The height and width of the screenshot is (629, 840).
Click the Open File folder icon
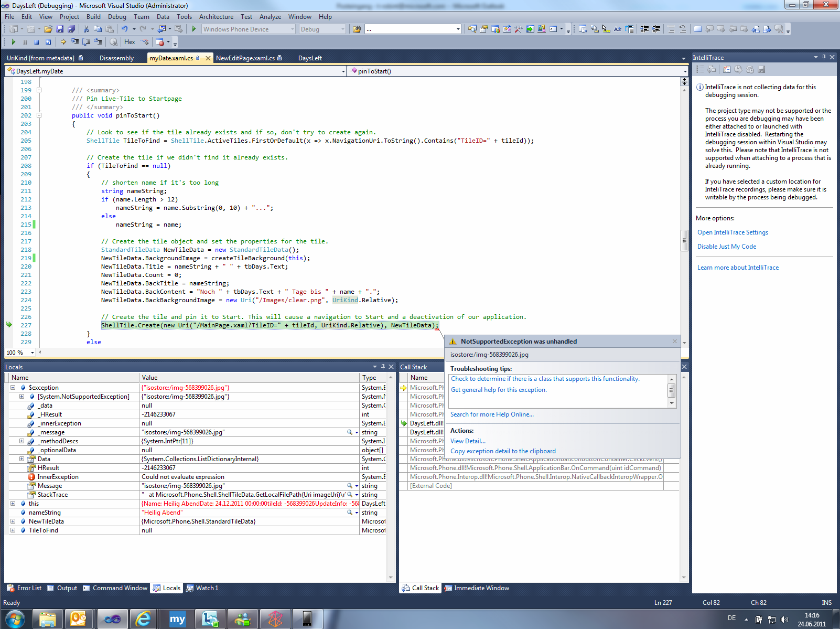(48, 29)
